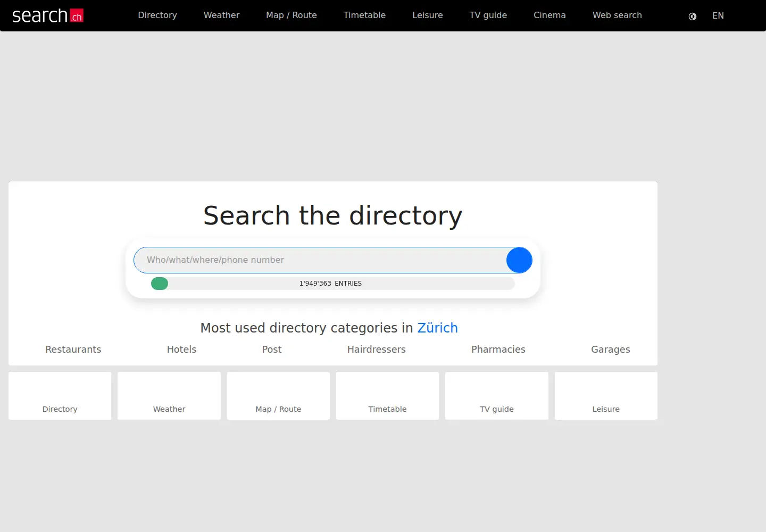Viewport: 766px width, 532px height.
Task: Open Map / Route in top navigation
Action: [x=292, y=15]
